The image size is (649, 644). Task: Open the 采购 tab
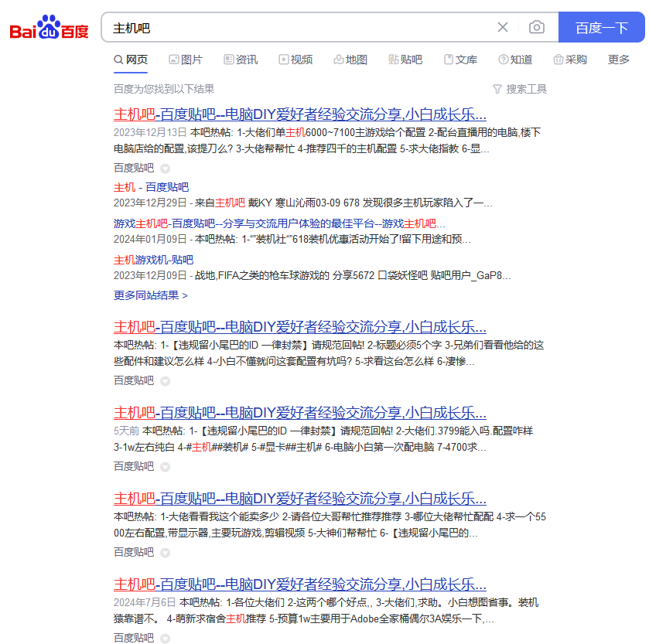coord(570,60)
